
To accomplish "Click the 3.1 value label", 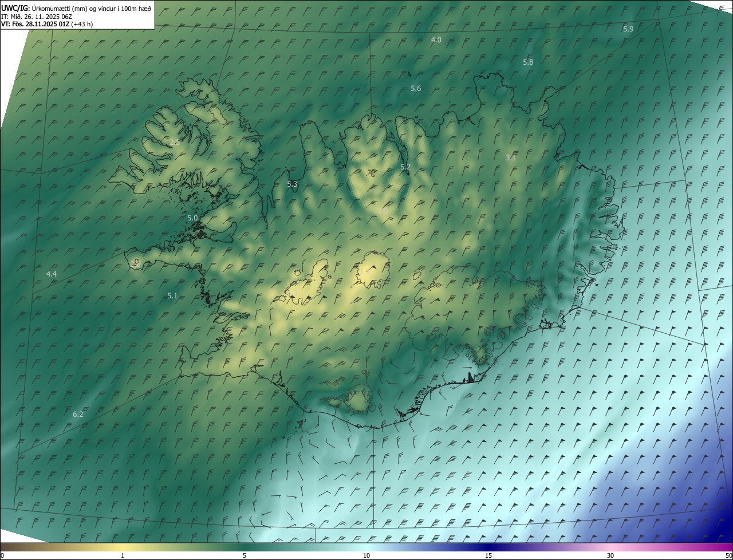I will (511, 157).
